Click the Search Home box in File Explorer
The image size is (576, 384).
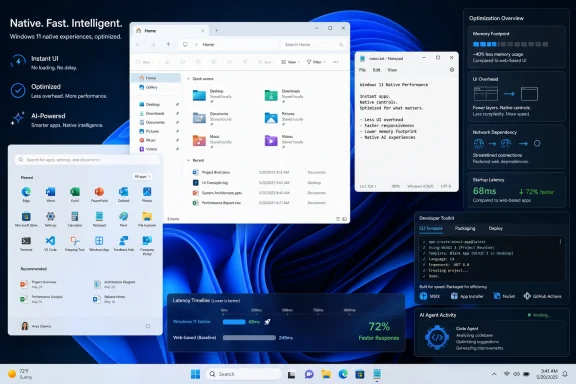point(313,44)
